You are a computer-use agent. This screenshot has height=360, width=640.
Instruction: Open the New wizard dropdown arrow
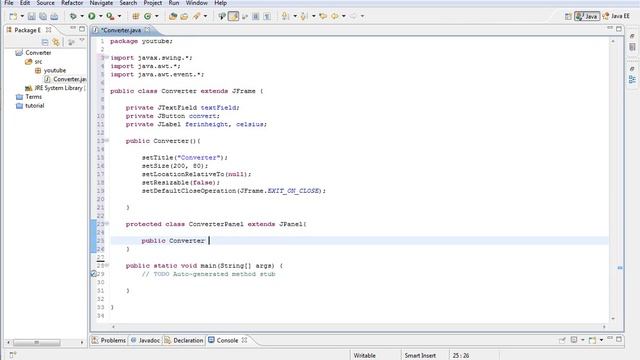[x=22, y=16]
